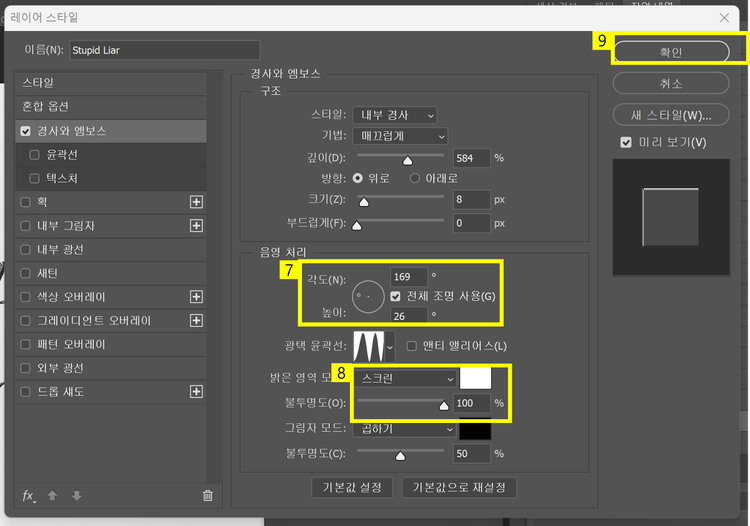750x526 pixels.
Task: Select the 새틴 list item label
Action: (x=47, y=273)
